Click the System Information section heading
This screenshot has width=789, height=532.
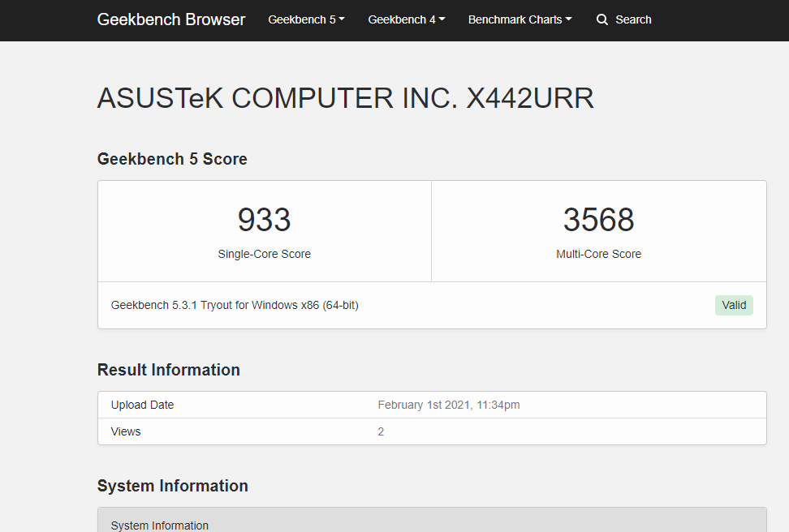pos(173,486)
